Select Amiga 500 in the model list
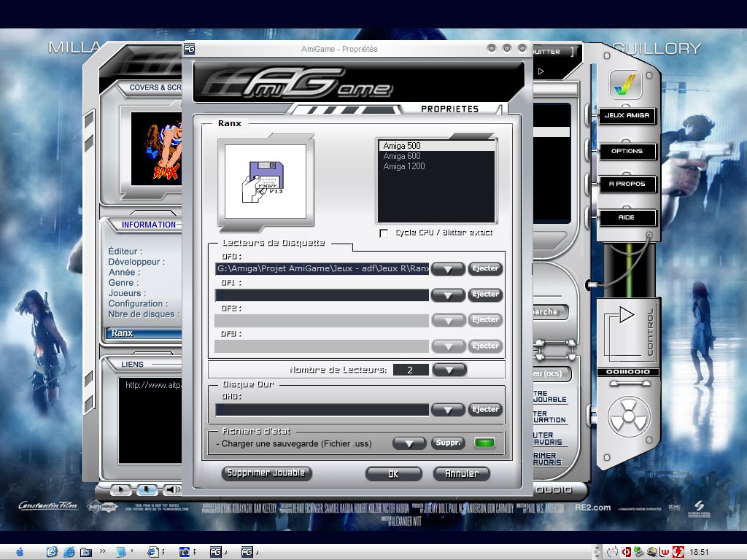The image size is (747, 560). (436, 146)
